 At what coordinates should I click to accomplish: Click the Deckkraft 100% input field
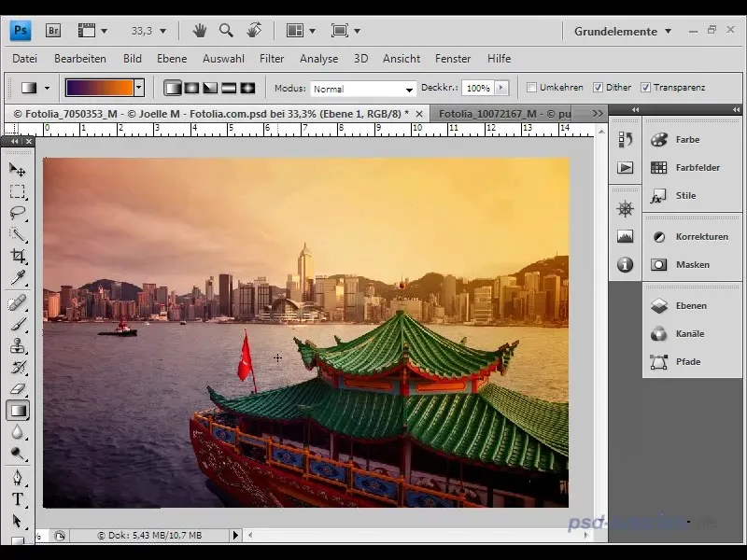478,88
